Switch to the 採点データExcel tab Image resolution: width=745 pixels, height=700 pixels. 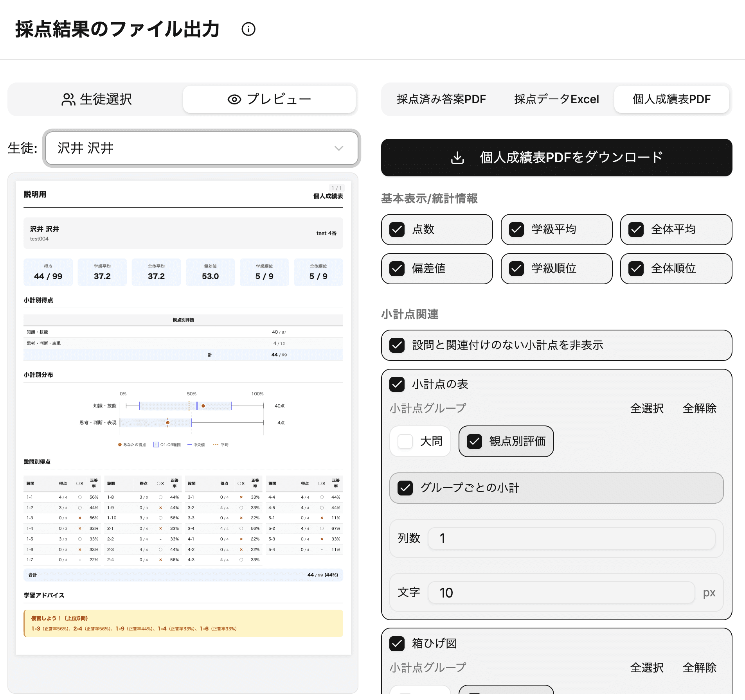click(x=557, y=99)
